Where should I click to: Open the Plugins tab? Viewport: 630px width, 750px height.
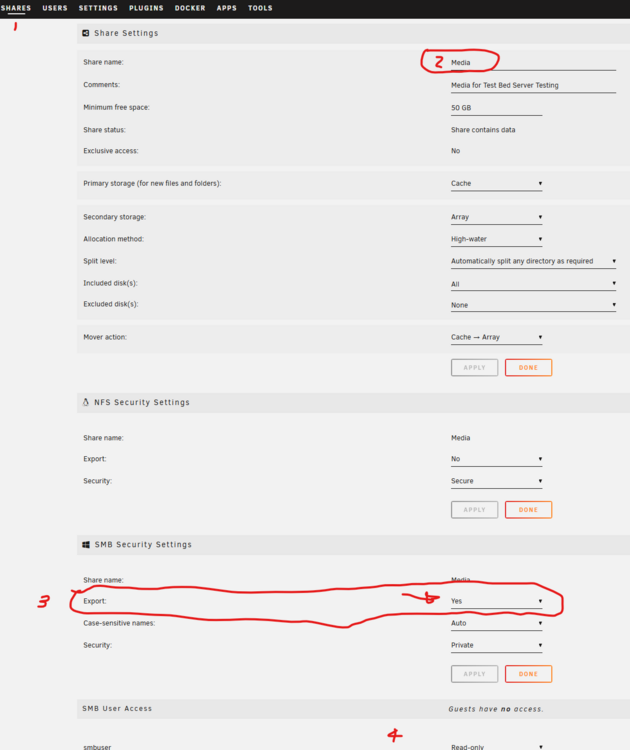146,8
